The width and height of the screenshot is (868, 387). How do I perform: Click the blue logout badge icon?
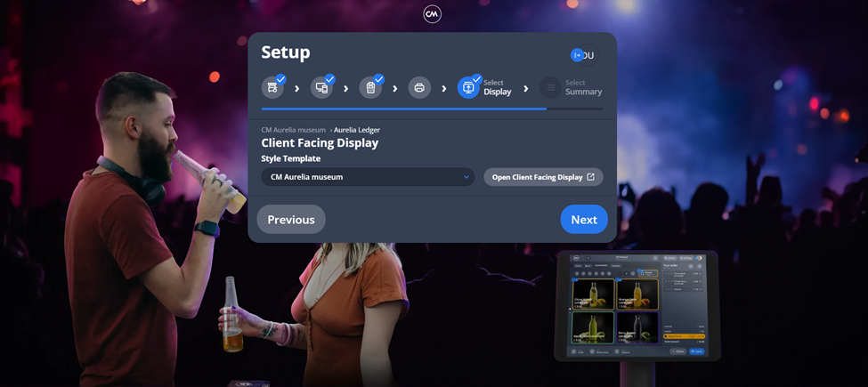(577, 55)
